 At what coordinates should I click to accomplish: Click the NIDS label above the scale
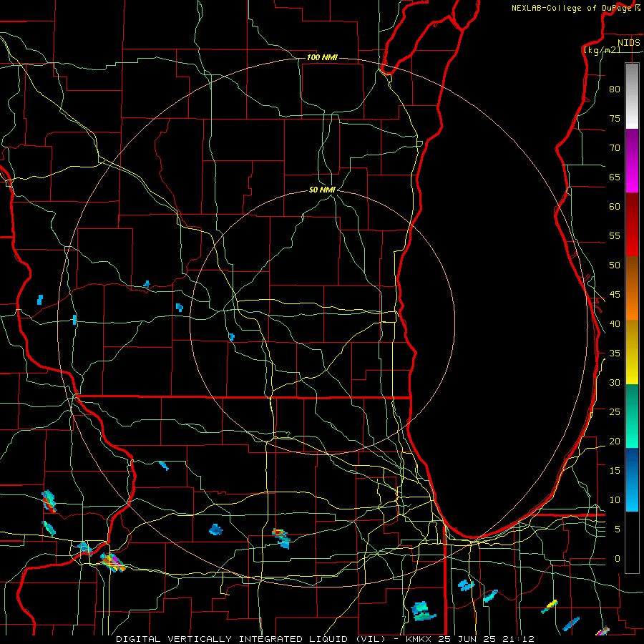tap(628, 43)
